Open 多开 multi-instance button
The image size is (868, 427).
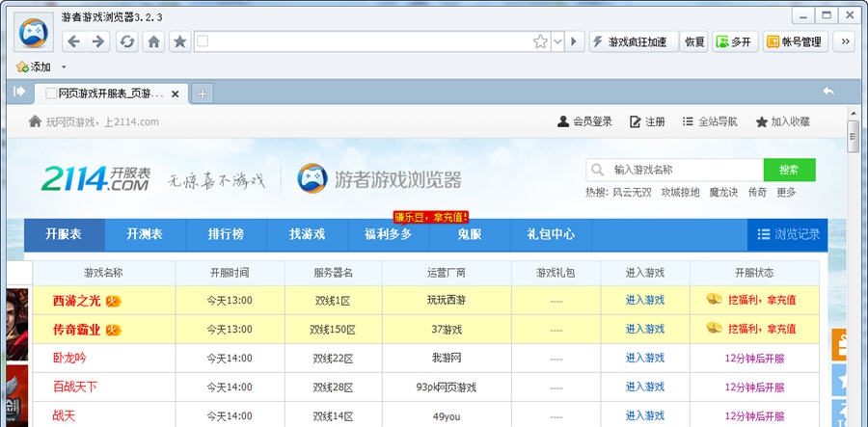tap(733, 41)
